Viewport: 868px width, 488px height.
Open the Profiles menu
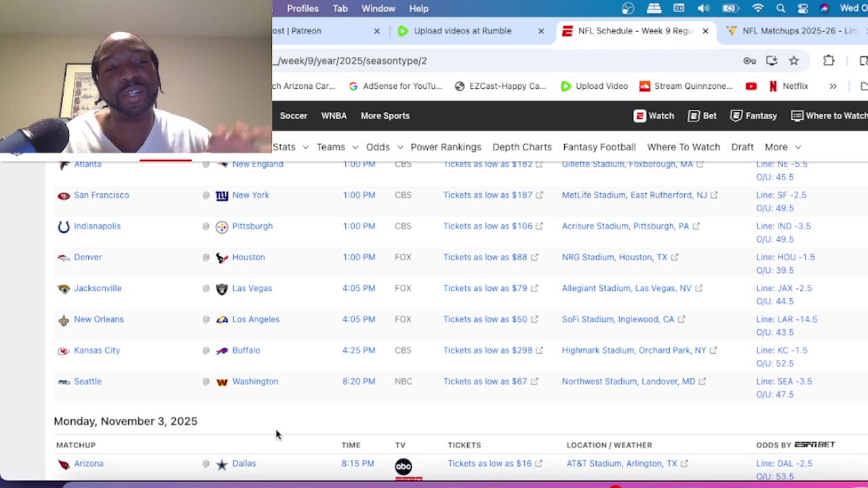(302, 8)
